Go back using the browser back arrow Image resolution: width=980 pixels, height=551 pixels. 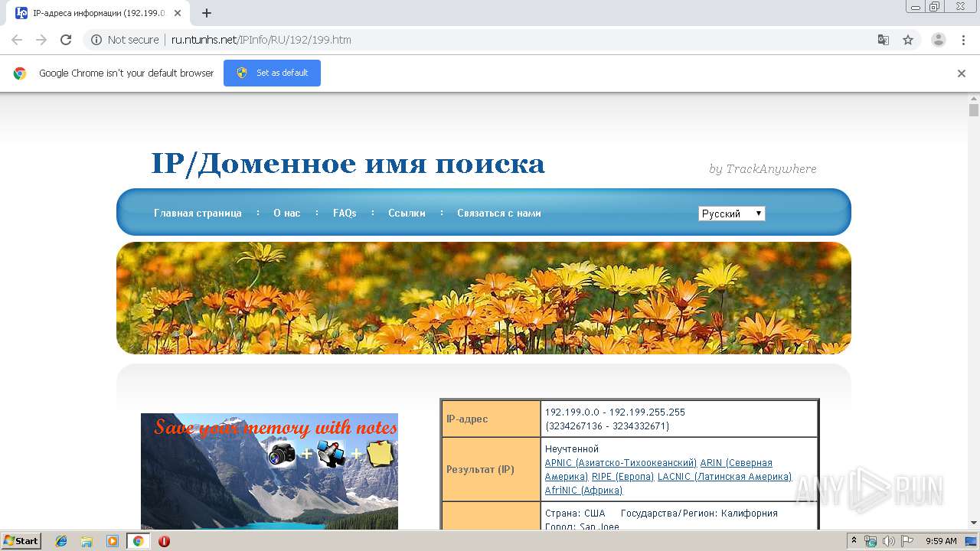point(17,40)
